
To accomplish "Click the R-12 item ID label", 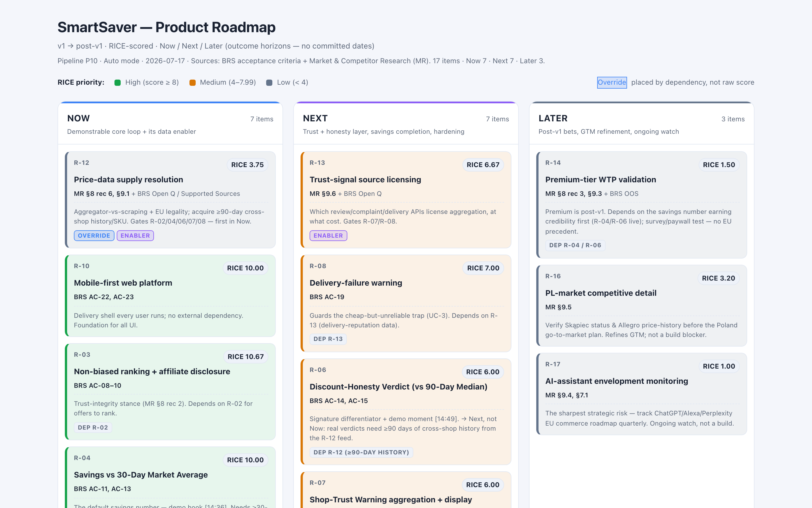I will click(x=81, y=163).
